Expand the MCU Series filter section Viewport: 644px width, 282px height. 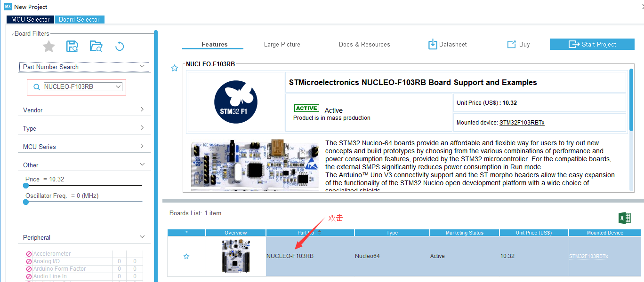pyautogui.click(x=142, y=146)
